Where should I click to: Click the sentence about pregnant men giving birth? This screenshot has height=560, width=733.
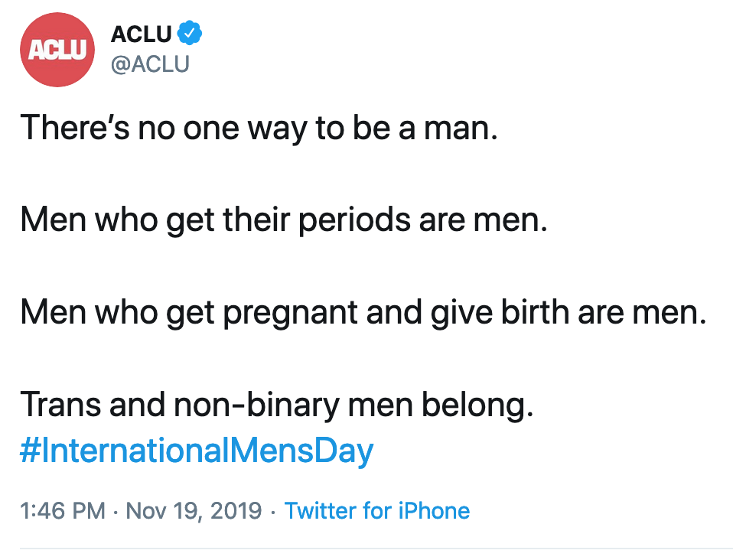pyautogui.click(x=363, y=313)
